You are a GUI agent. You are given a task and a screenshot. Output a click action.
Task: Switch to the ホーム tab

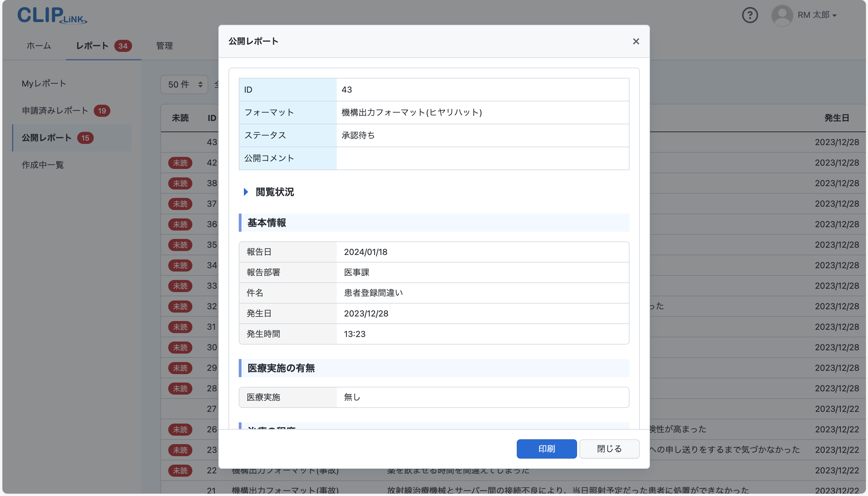tap(38, 45)
